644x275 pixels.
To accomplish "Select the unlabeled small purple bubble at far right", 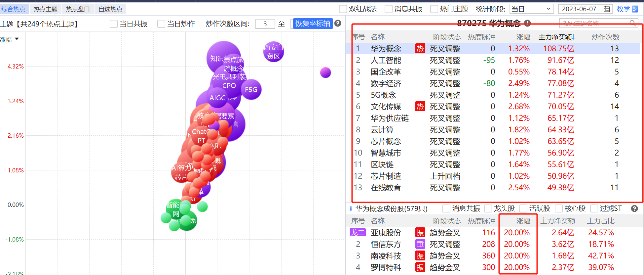I will pyautogui.click(x=325, y=72).
